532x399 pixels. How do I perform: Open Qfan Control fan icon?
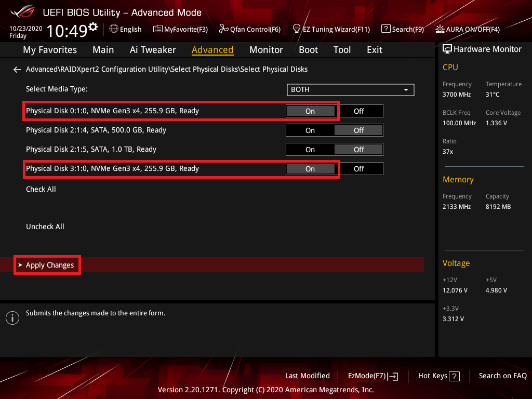click(x=224, y=29)
